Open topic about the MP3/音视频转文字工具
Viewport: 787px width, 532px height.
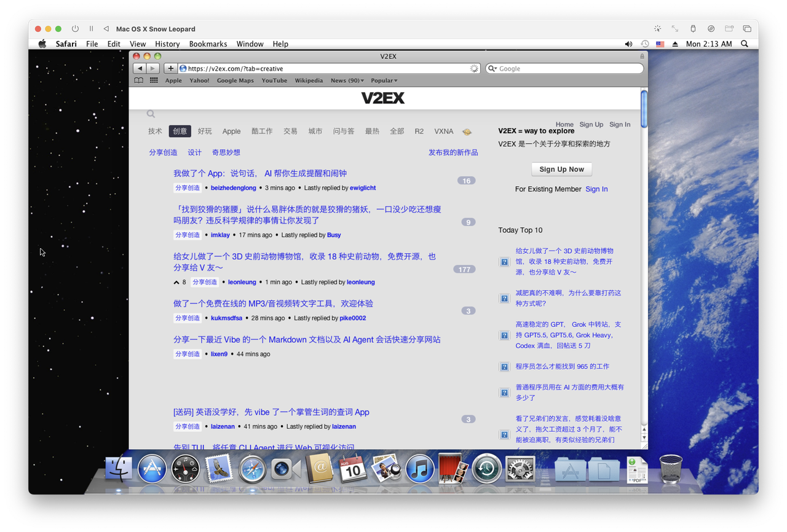pos(273,303)
